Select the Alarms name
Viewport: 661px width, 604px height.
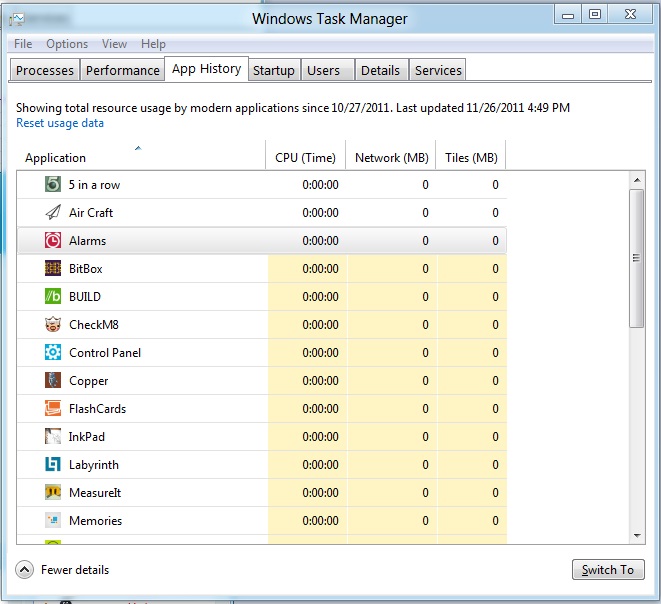pyautogui.click(x=88, y=241)
